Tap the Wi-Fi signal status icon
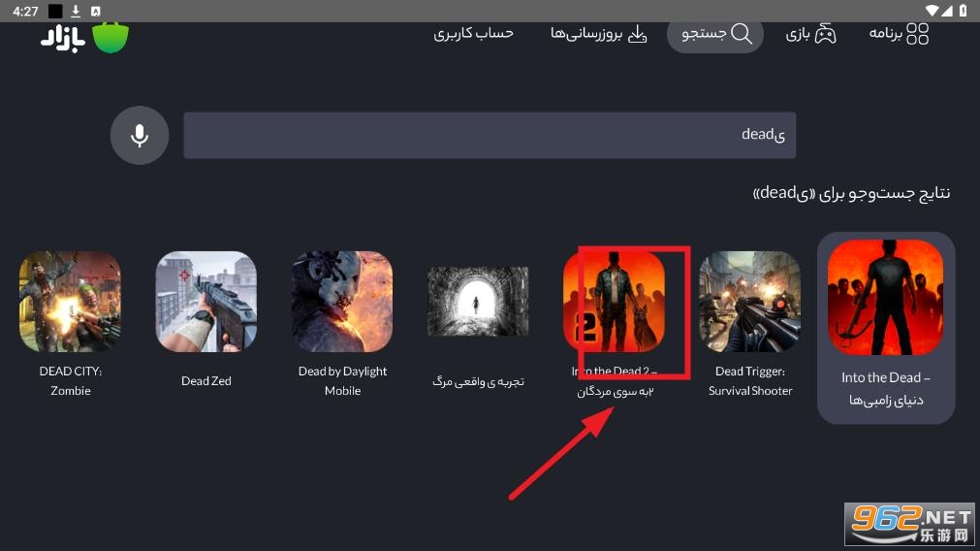 coord(932,11)
